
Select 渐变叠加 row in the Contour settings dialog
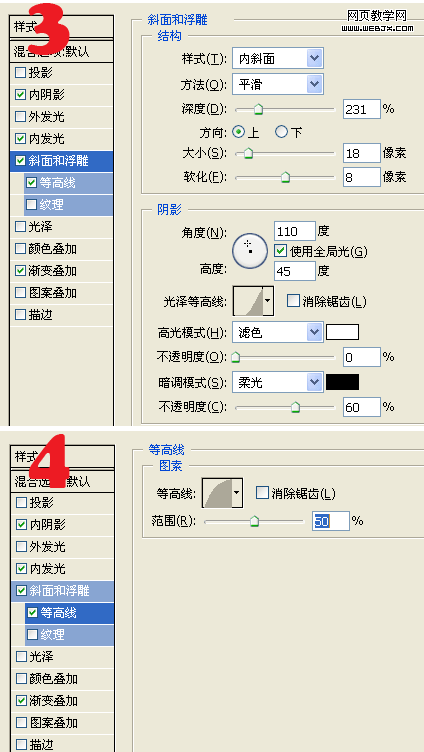click(62, 701)
